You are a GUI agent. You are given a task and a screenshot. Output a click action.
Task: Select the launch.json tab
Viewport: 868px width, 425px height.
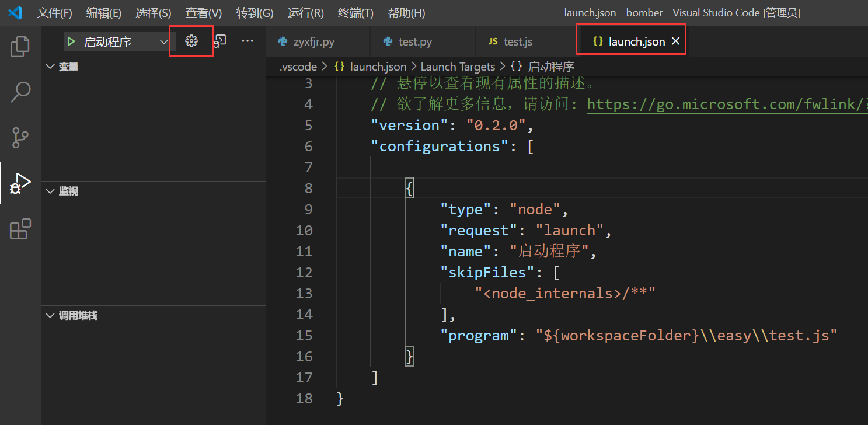click(633, 41)
